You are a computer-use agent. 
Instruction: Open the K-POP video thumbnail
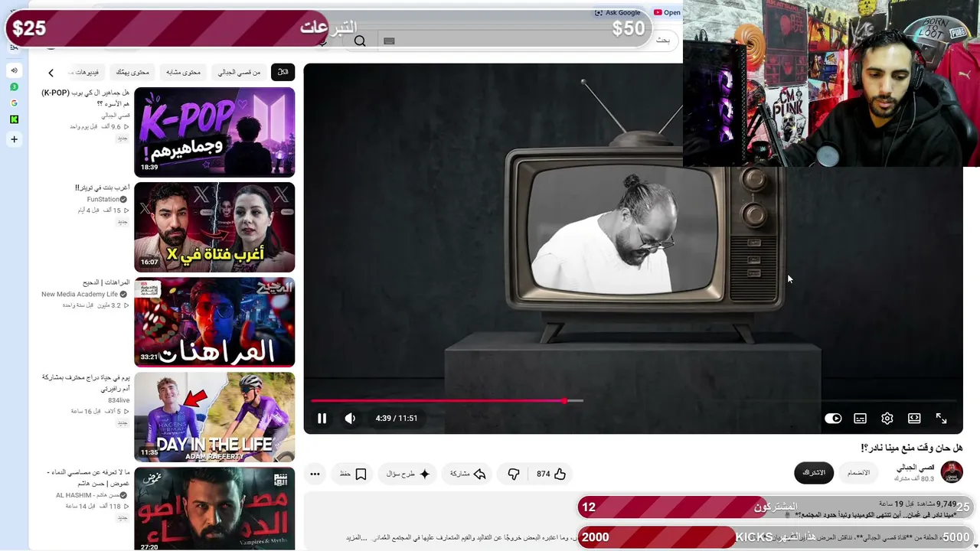coord(214,132)
